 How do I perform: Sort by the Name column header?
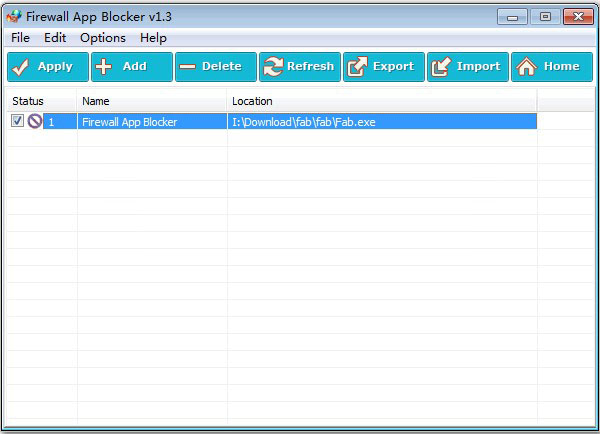tap(152, 101)
